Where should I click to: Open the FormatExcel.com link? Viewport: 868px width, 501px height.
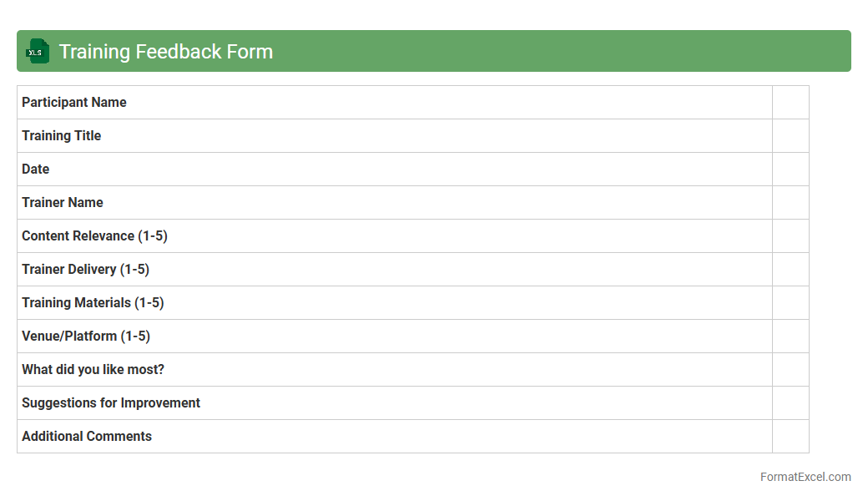pyautogui.click(x=805, y=477)
